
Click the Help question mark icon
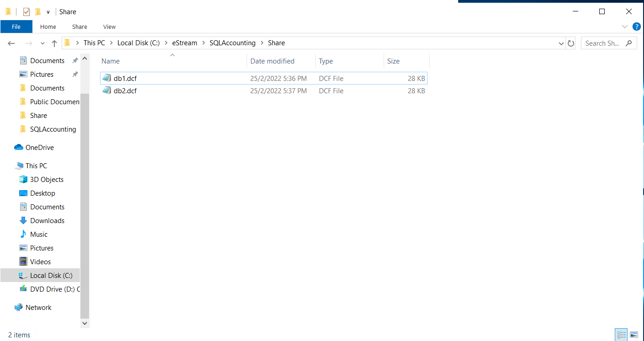636,27
